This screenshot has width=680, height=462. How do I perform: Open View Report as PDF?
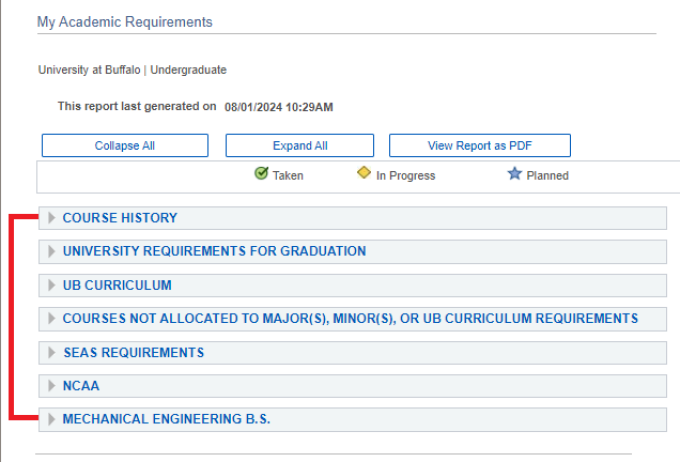pyautogui.click(x=479, y=146)
